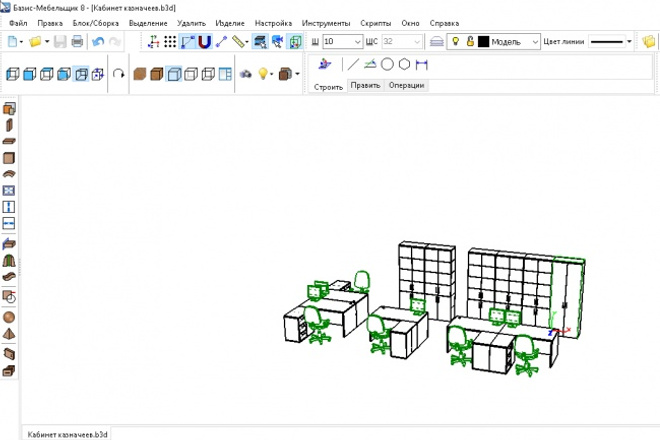Choose the pyramid shape in left sidebar
The height and width of the screenshot is (440, 660).
tap(9, 334)
